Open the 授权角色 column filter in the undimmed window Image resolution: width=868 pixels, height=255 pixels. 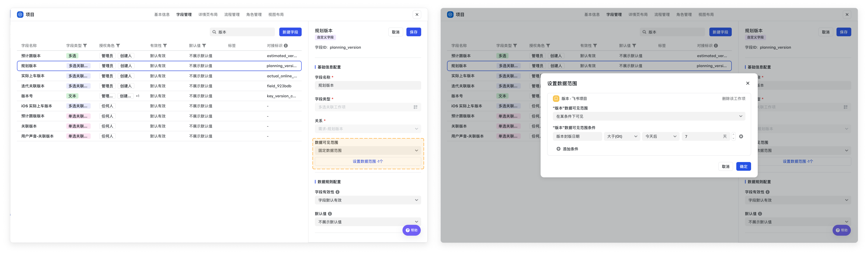pyautogui.click(x=118, y=46)
